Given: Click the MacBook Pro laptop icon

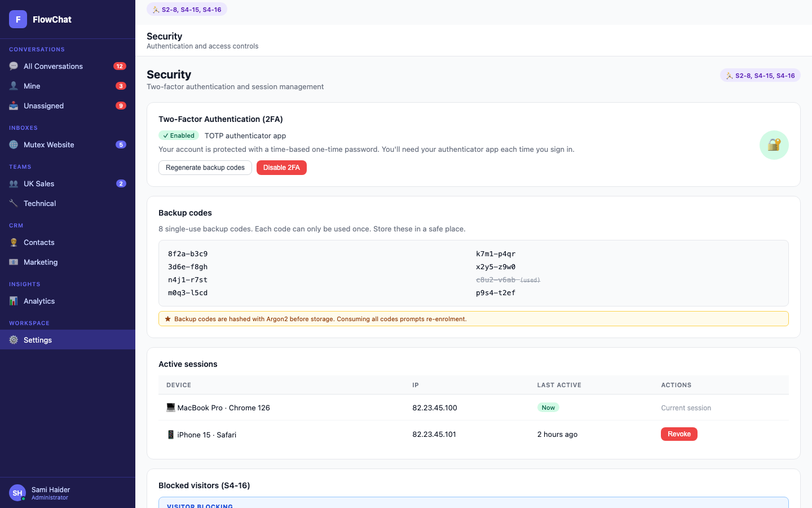Looking at the screenshot, I should (171, 408).
